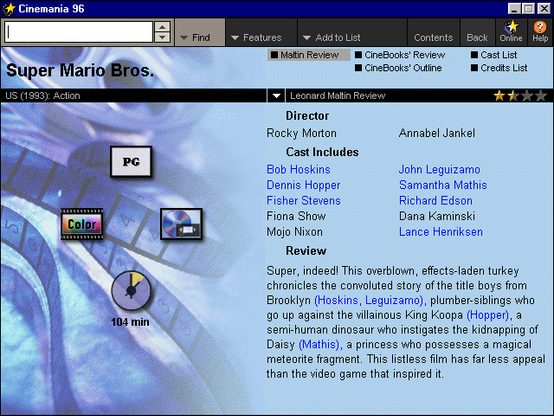
Task: Click director name 'Annabel Jankel'
Action: (x=437, y=133)
